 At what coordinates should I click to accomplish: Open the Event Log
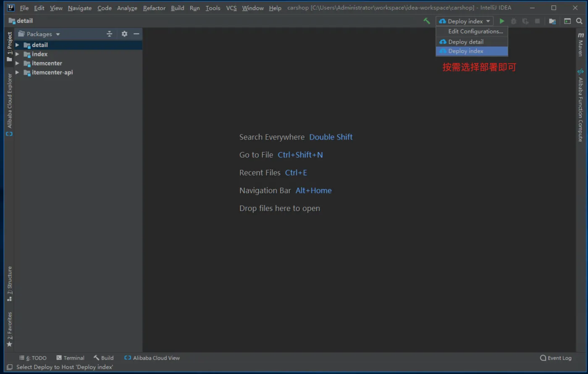(x=556, y=358)
